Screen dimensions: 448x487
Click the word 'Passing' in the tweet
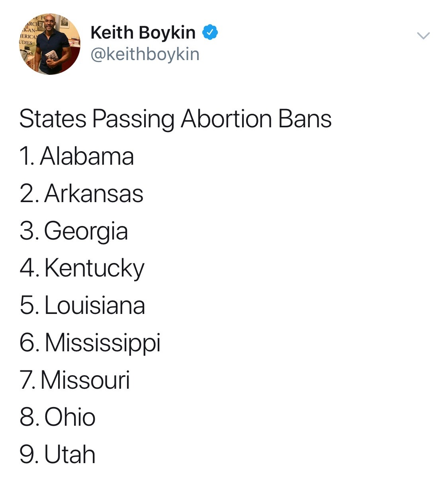coord(133,119)
